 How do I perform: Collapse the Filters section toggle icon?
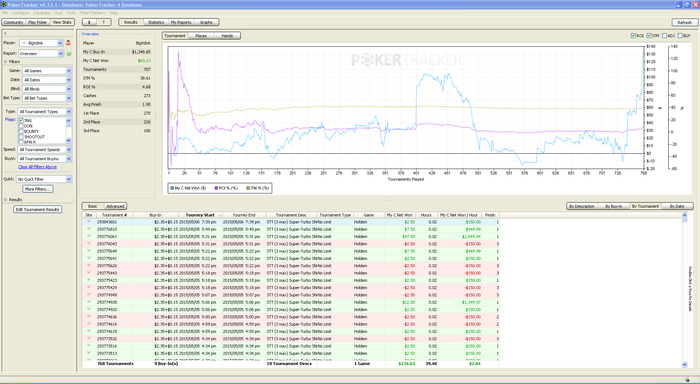[x=5, y=62]
